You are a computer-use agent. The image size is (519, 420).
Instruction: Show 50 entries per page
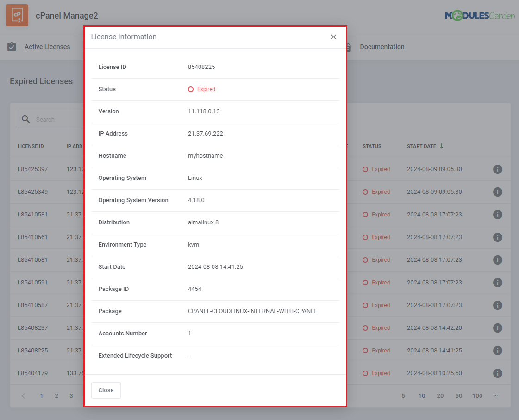point(459,396)
